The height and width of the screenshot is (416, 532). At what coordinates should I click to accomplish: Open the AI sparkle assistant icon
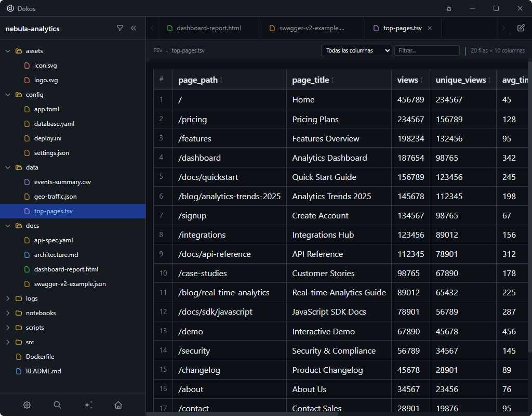[x=88, y=405]
